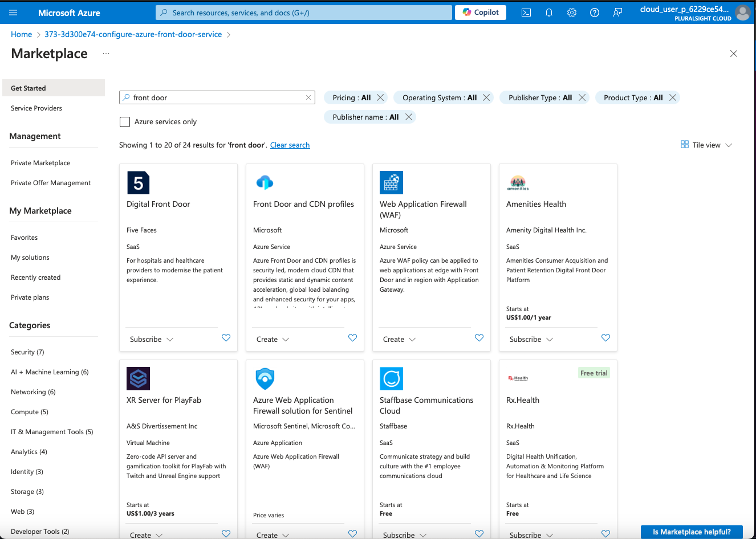Remove the Publisher Type filter
The width and height of the screenshot is (756, 539).
tap(582, 97)
